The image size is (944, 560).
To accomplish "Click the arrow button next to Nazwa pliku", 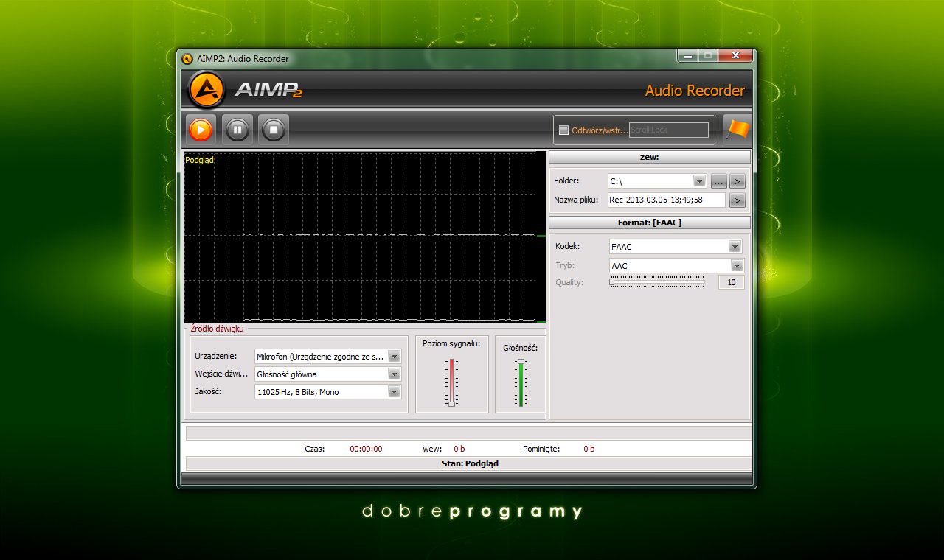I will (x=737, y=200).
